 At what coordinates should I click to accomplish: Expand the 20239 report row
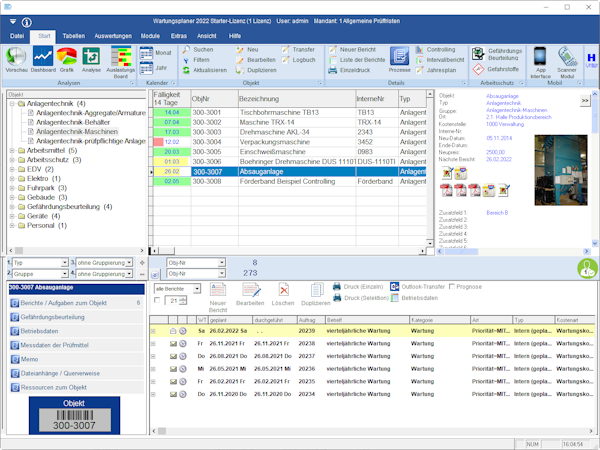click(x=153, y=331)
